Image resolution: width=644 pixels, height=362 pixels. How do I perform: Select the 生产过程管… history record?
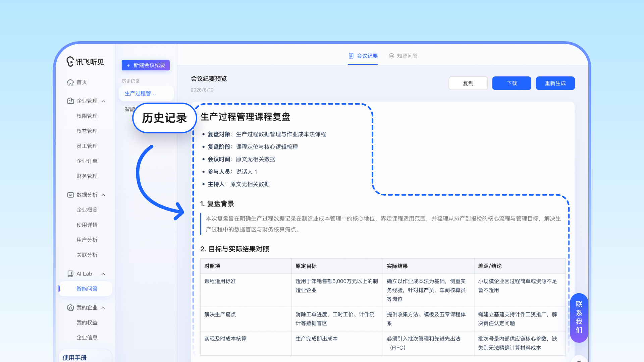146,94
